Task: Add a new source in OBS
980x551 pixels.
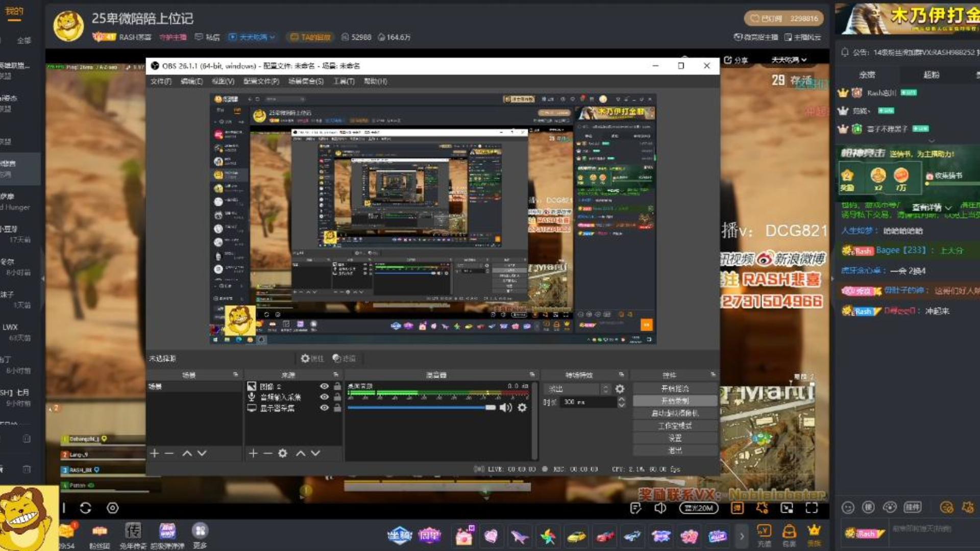Action: click(253, 453)
